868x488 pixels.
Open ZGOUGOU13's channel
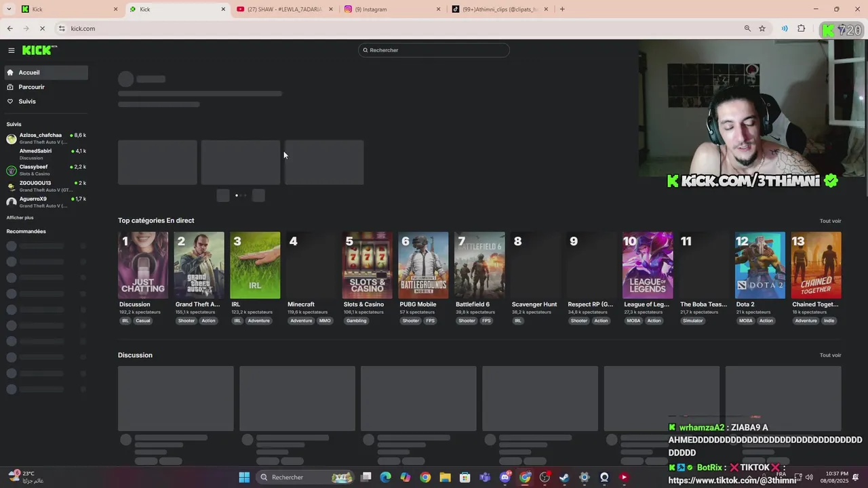[45, 186]
